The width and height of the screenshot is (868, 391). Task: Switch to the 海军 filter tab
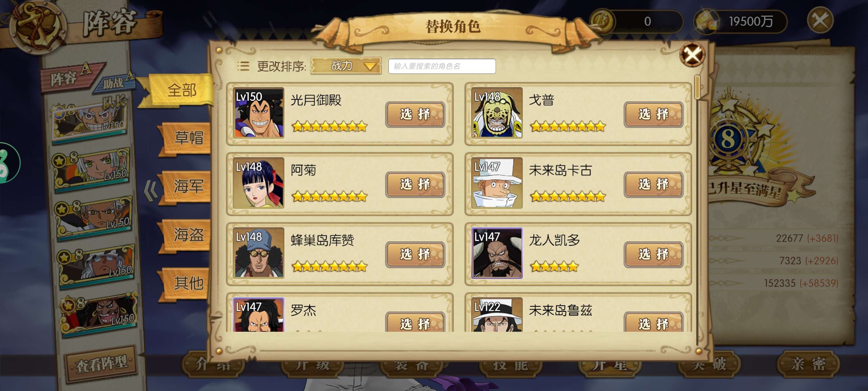point(187,186)
